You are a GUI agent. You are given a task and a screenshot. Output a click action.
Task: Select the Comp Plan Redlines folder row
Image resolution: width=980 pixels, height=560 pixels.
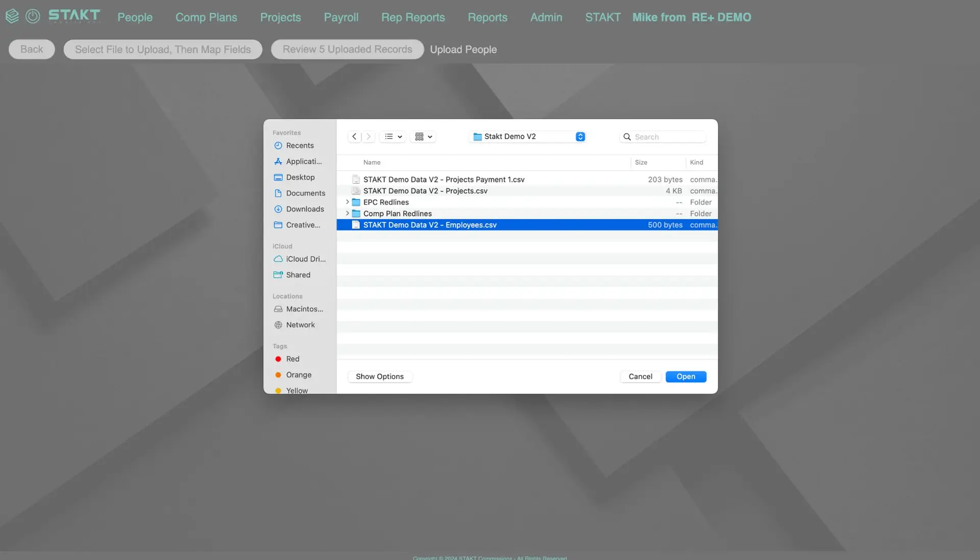click(x=527, y=213)
